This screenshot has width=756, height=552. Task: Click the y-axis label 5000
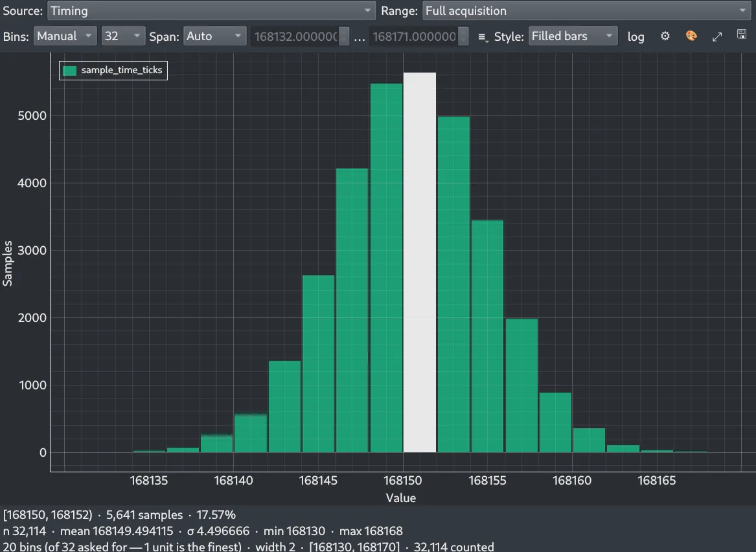pyautogui.click(x=32, y=116)
